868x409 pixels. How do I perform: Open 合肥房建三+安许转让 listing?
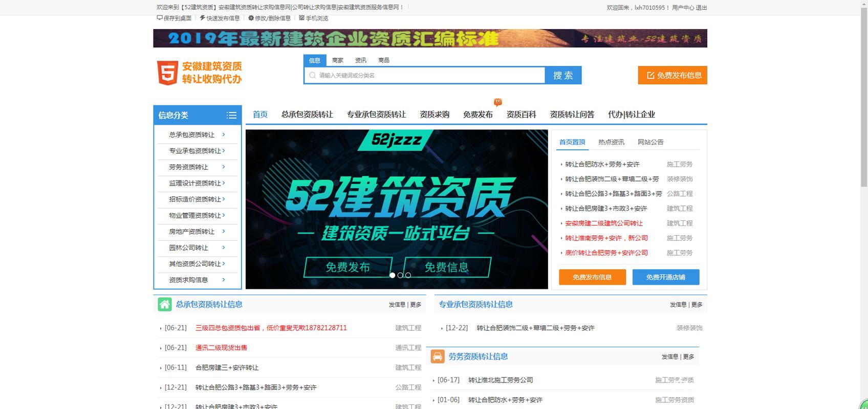227,368
